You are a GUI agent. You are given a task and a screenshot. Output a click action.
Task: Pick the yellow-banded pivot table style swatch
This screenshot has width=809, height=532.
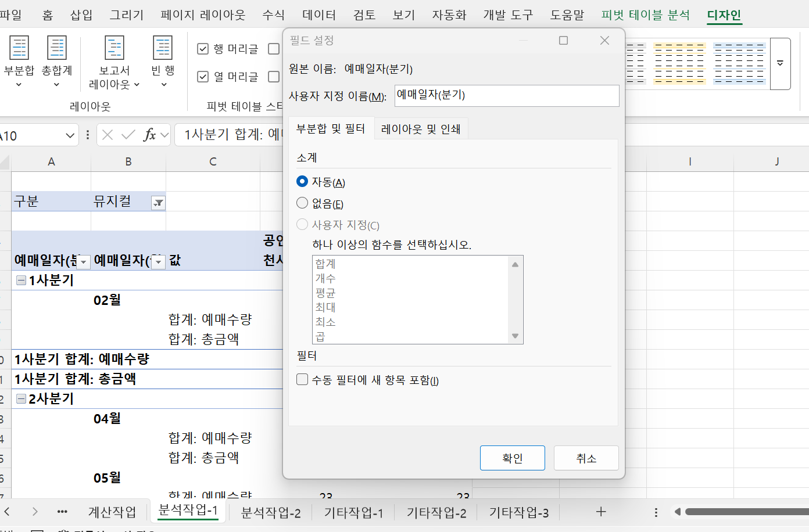679,63
